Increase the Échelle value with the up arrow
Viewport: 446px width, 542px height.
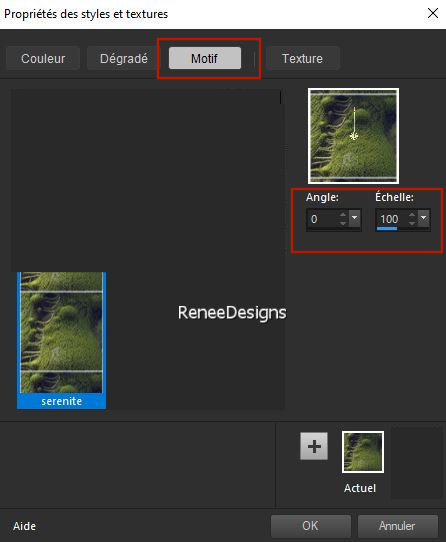click(x=412, y=215)
